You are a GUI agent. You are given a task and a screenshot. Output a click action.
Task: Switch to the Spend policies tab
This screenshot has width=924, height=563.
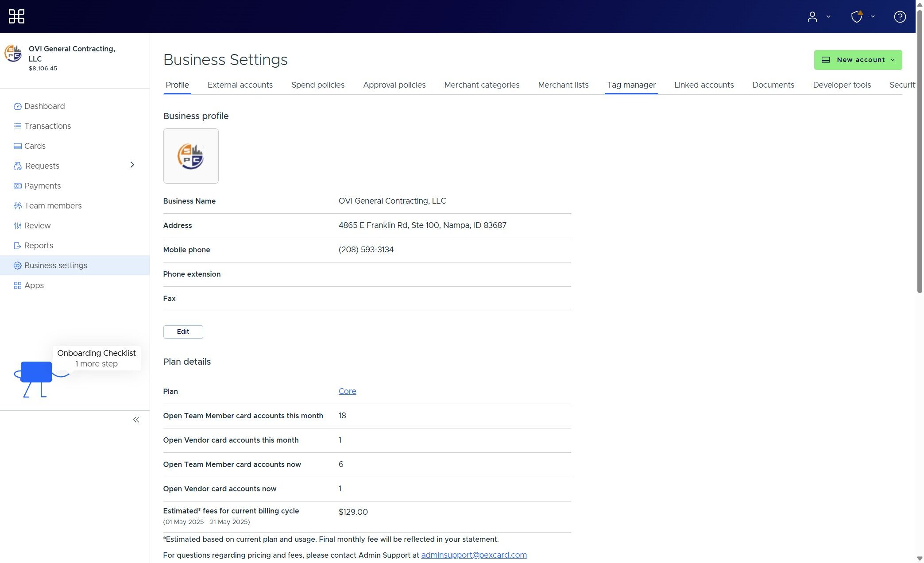(x=318, y=85)
